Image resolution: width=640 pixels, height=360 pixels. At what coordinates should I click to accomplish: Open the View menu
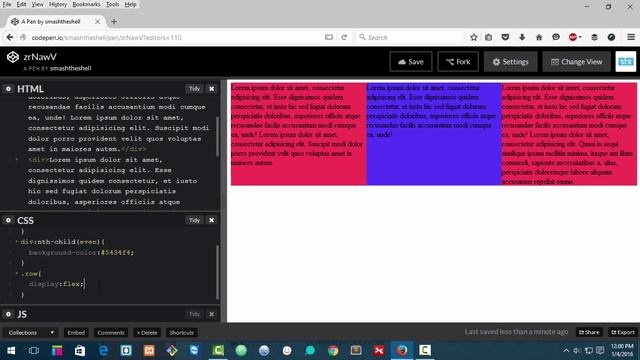[x=37, y=4]
